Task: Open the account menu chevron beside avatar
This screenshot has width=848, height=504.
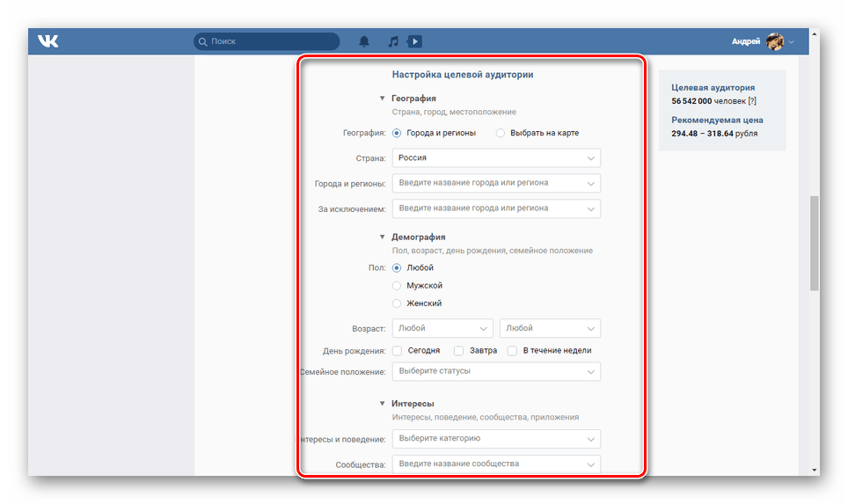Action: [791, 41]
